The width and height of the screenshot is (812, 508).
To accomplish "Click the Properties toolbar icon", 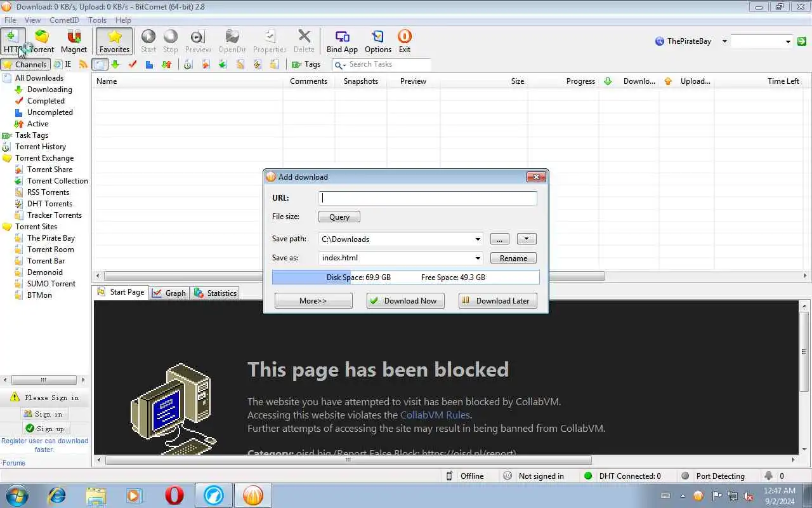I will 270,41.
